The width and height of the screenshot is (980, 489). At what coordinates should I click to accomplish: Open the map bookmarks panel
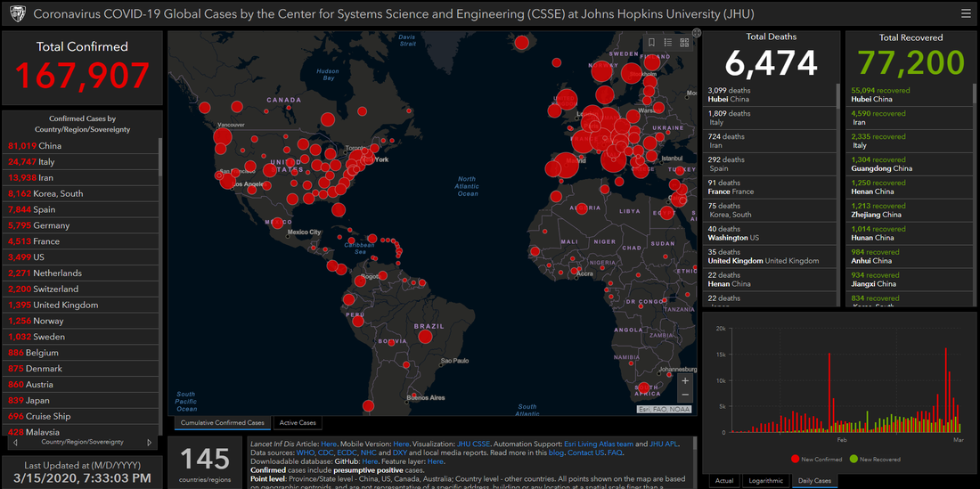(x=651, y=42)
